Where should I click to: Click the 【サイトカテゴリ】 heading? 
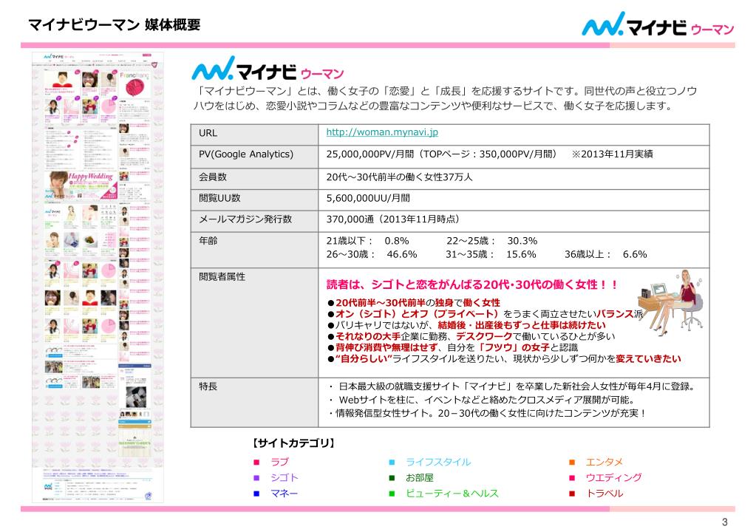[293, 443]
